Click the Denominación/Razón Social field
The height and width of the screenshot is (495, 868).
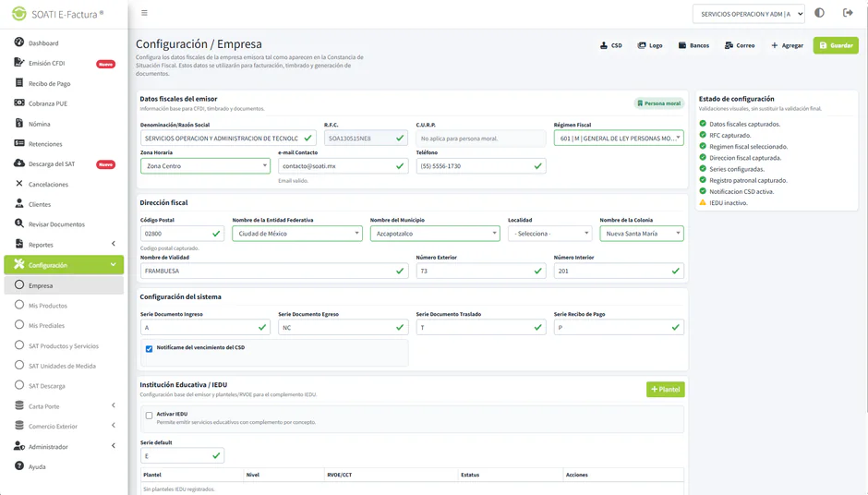228,138
